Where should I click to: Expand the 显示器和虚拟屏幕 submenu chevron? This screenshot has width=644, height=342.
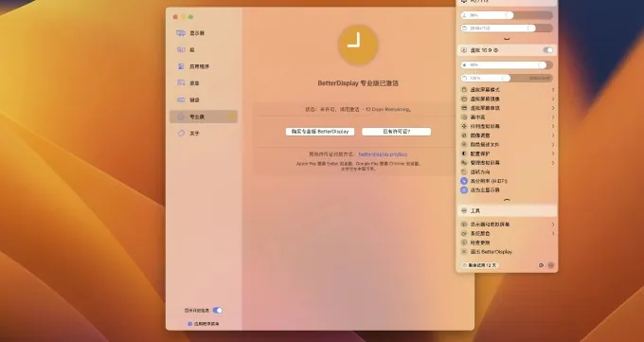pyautogui.click(x=553, y=225)
